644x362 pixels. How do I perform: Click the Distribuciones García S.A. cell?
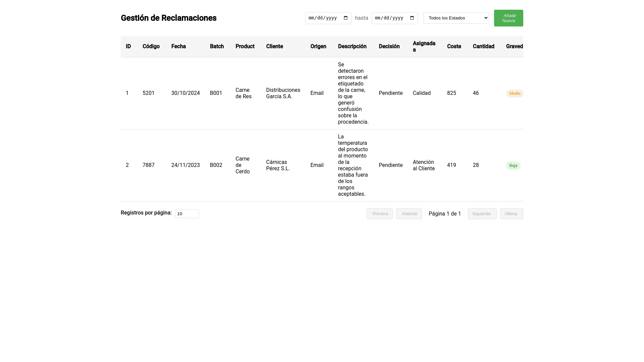coord(283,93)
